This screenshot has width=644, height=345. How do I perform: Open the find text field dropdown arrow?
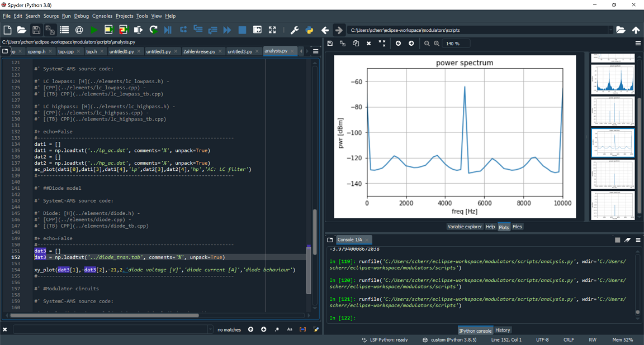(x=210, y=329)
